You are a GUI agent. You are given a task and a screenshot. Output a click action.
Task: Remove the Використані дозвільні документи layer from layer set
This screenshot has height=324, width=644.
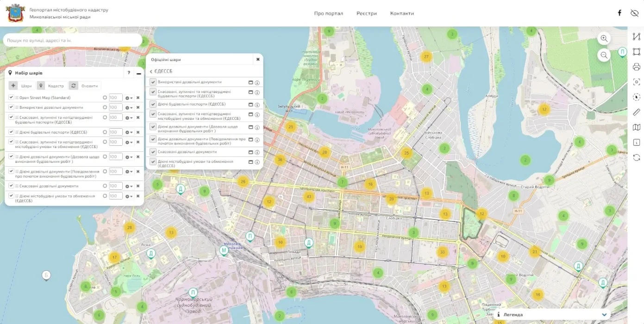coord(138,107)
